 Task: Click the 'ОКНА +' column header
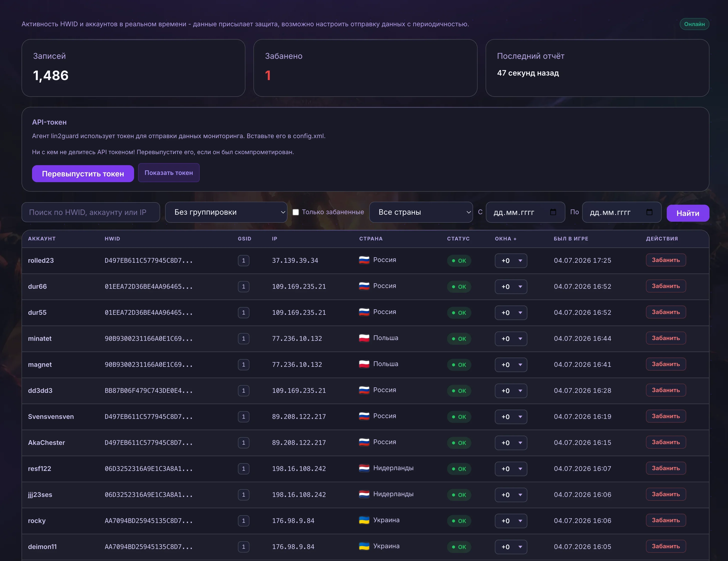click(x=506, y=239)
